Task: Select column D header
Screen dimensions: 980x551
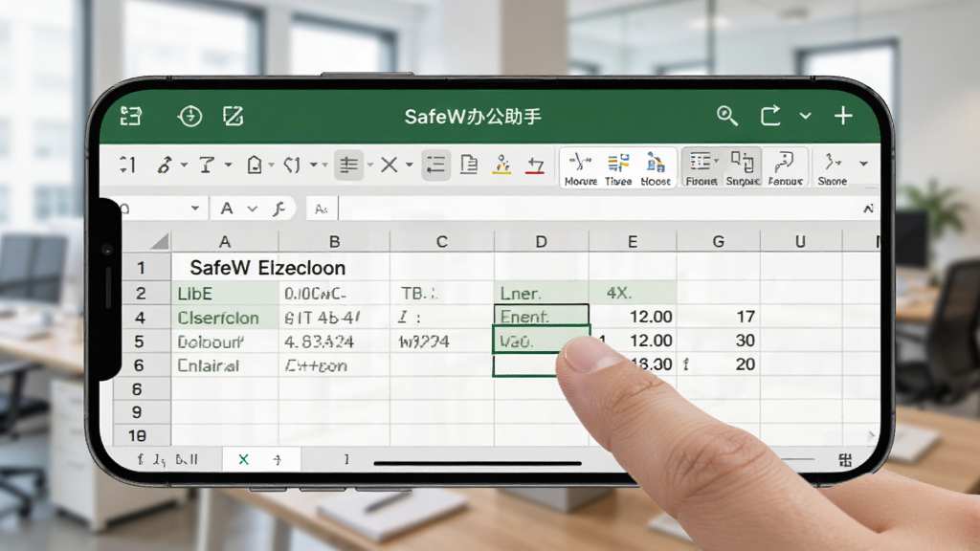Action: tap(542, 242)
